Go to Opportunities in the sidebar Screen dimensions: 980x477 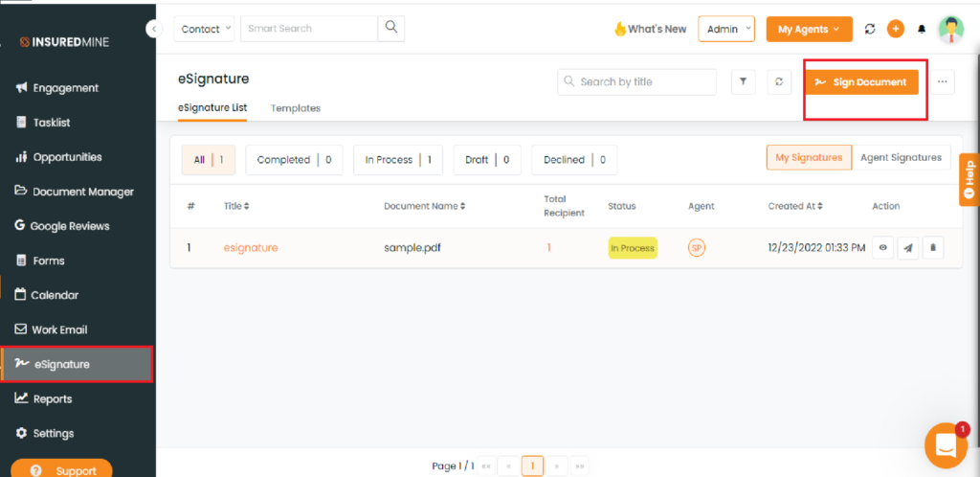tap(58, 157)
